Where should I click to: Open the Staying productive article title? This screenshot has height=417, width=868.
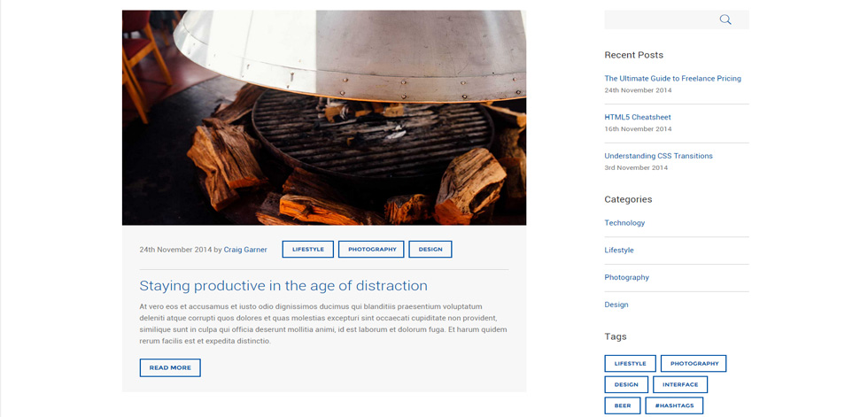coord(283,286)
